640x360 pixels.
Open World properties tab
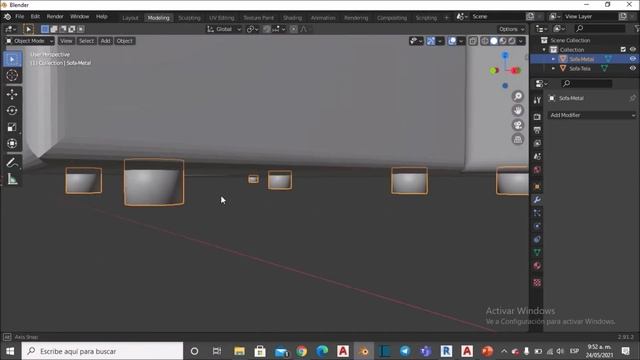tap(537, 170)
